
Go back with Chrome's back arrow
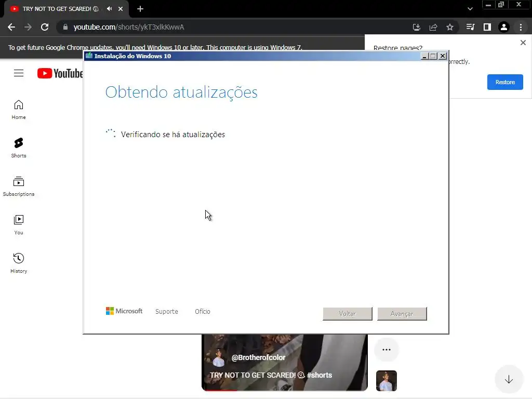point(11,27)
